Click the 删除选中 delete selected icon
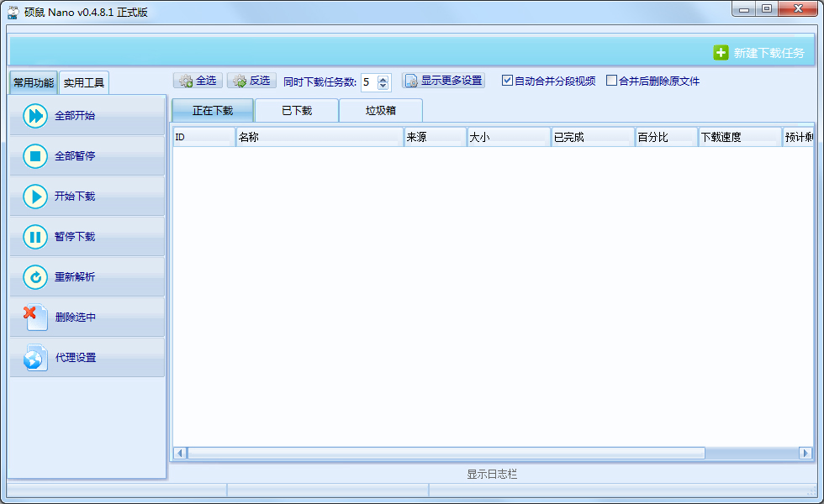This screenshot has width=824, height=504. 34,317
